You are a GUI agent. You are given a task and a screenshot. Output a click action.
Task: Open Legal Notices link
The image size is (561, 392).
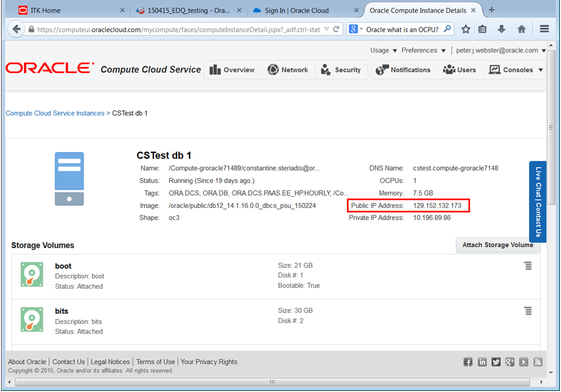110,361
